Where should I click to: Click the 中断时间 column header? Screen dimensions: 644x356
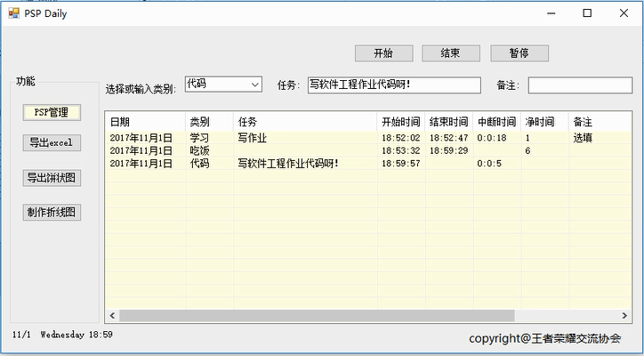496,122
